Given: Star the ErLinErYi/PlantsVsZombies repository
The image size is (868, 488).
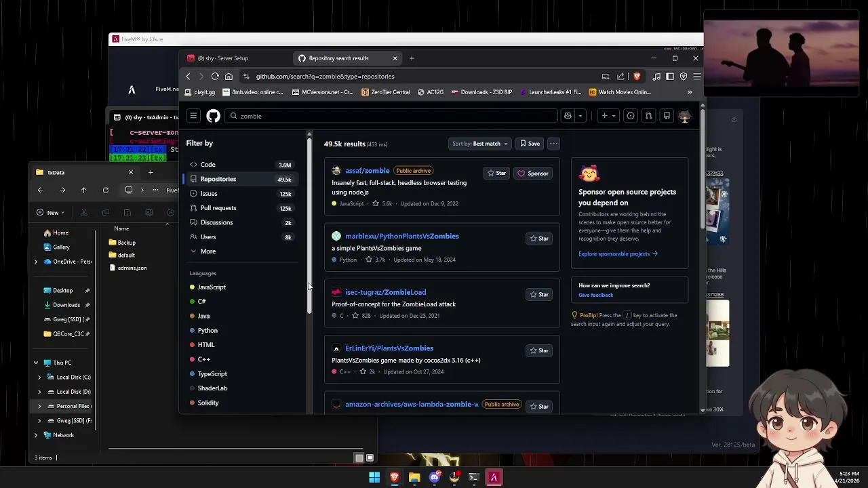Looking at the screenshot, I should click(539, 350).
